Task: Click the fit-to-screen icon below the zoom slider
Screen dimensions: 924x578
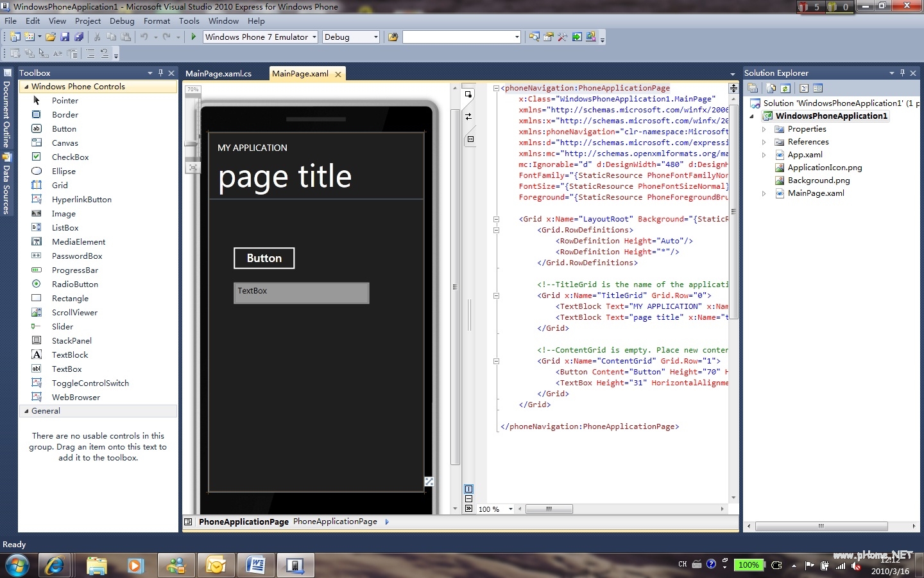Action: click(193, 168)
